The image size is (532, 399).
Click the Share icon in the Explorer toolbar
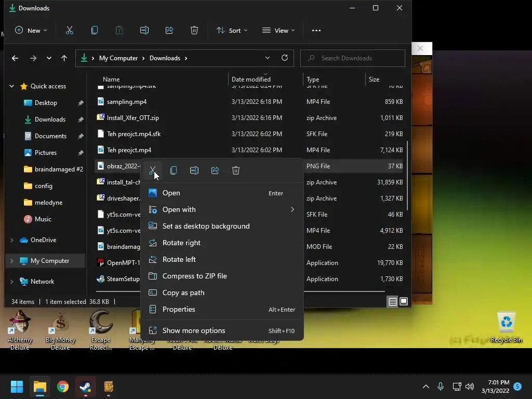click(x=169, y=31)
